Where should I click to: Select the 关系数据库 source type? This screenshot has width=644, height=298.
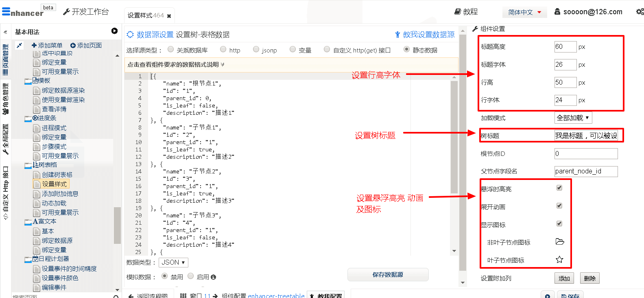tap(171, 49)
